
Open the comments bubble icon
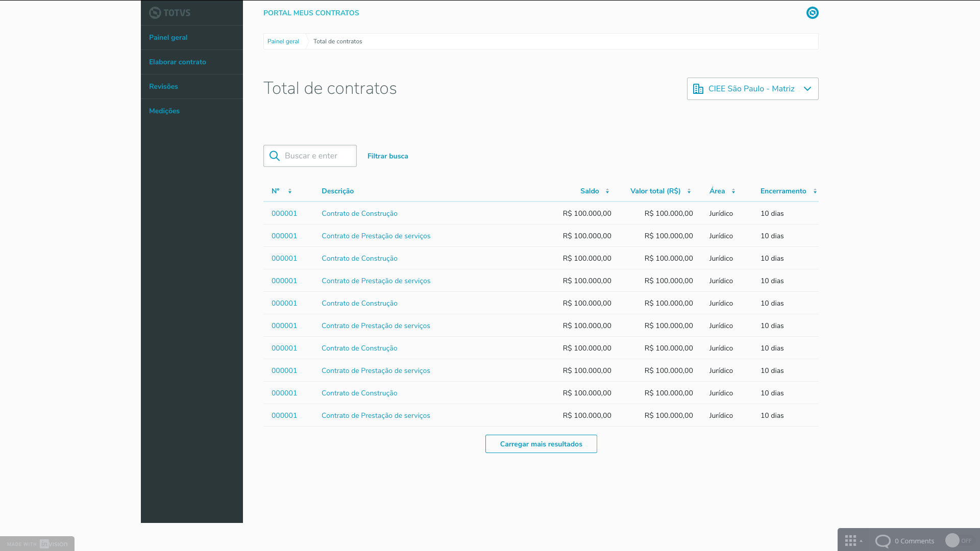tap(883, 541)
